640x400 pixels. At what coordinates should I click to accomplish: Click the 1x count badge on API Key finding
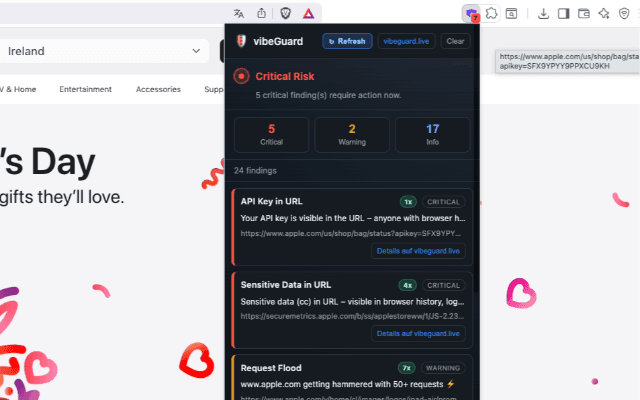(408, 202)
